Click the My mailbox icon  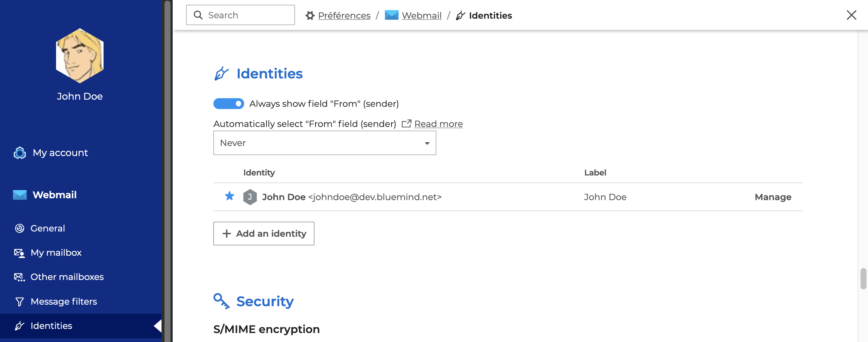[19, 253]
